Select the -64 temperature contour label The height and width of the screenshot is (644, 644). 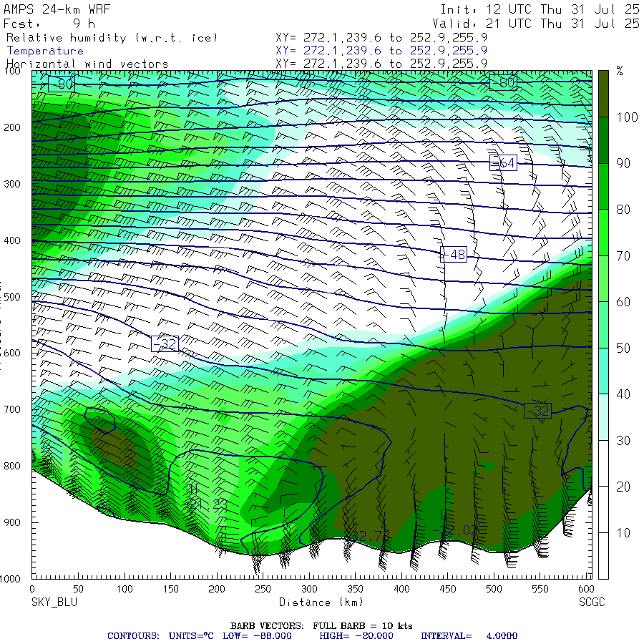point(503,163)
